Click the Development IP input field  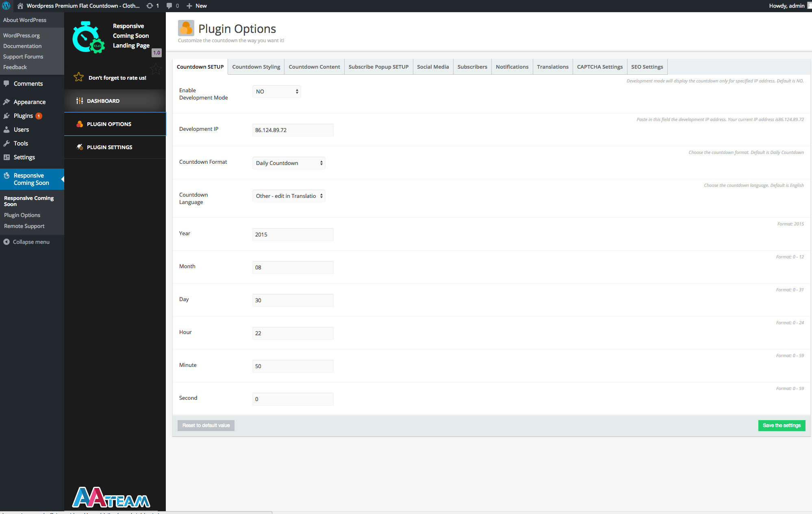[x=293, y=130]
